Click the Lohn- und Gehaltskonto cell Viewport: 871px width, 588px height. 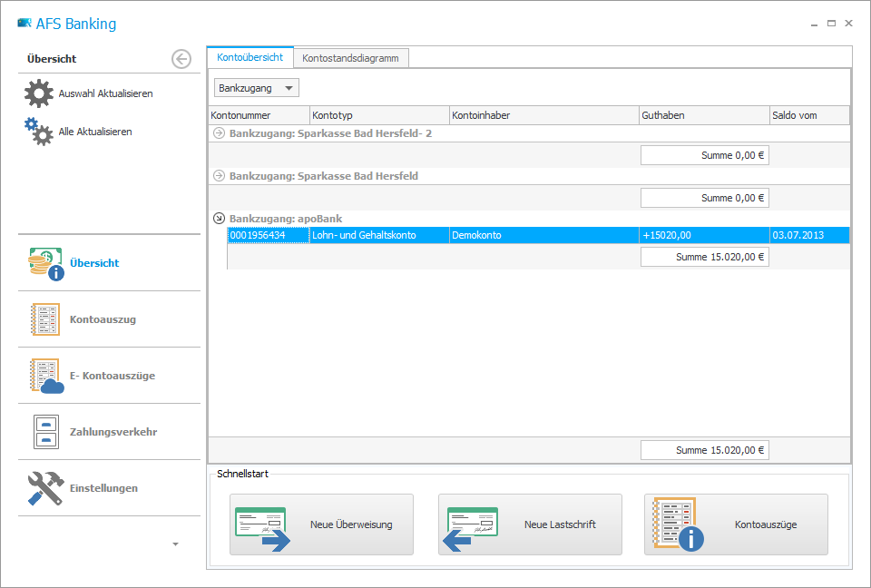379,235
